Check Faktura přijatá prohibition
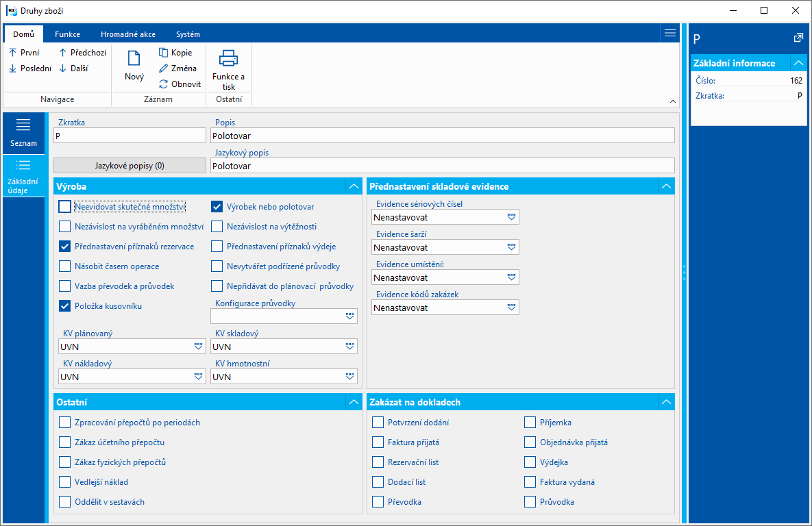Image resolution: width=812 pixels, height=526 pixels. (x=378, y=442)
